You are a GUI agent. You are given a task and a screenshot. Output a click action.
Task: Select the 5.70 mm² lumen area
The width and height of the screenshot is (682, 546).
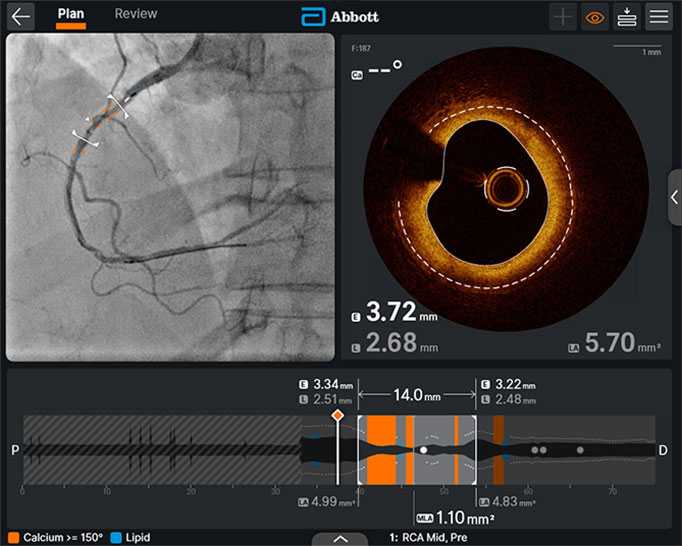pyautogui.click(x=622, y=342)
